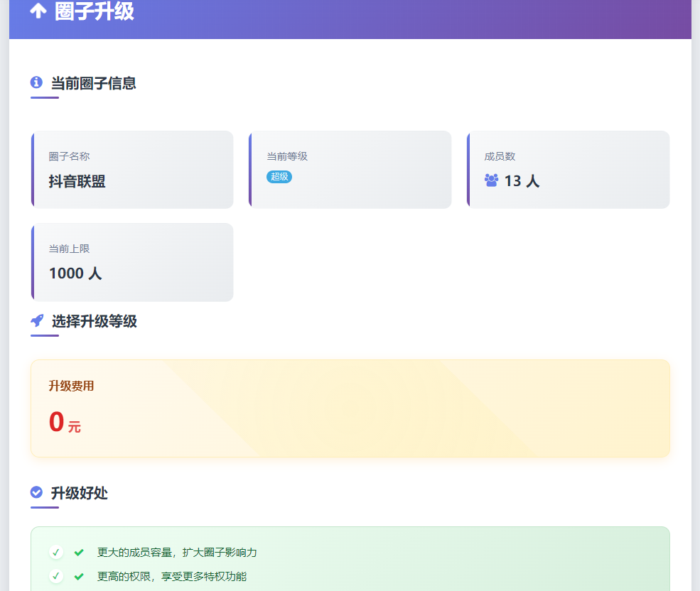
Task: Click the 1000 人 current limit value
Action: point(75,273)
